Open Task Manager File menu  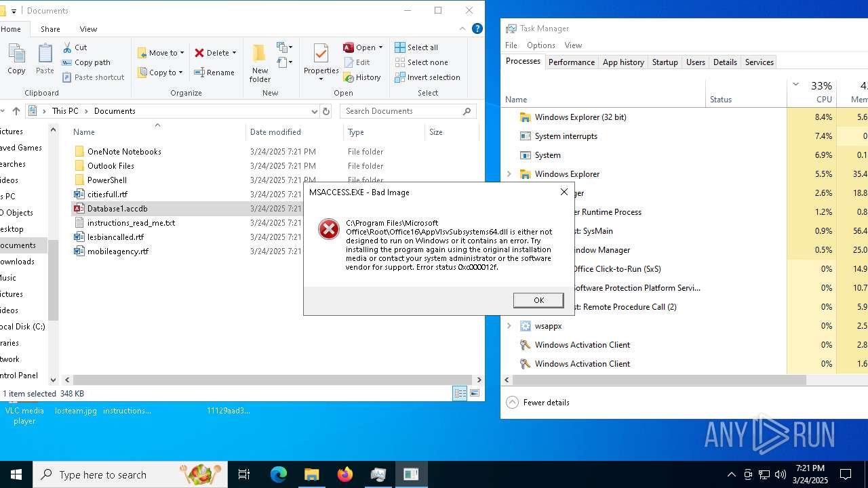[x=511, y=45]
